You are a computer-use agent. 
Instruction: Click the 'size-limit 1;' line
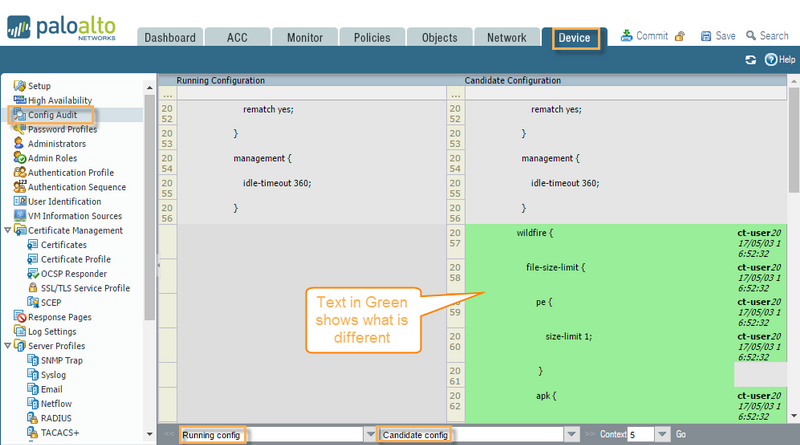point(568,336)
